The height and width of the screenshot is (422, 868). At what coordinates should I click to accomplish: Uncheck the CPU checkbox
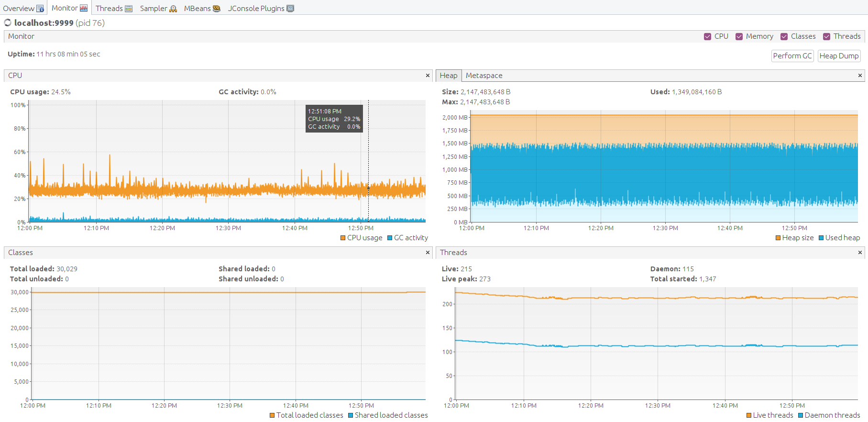tap(708, 37)
